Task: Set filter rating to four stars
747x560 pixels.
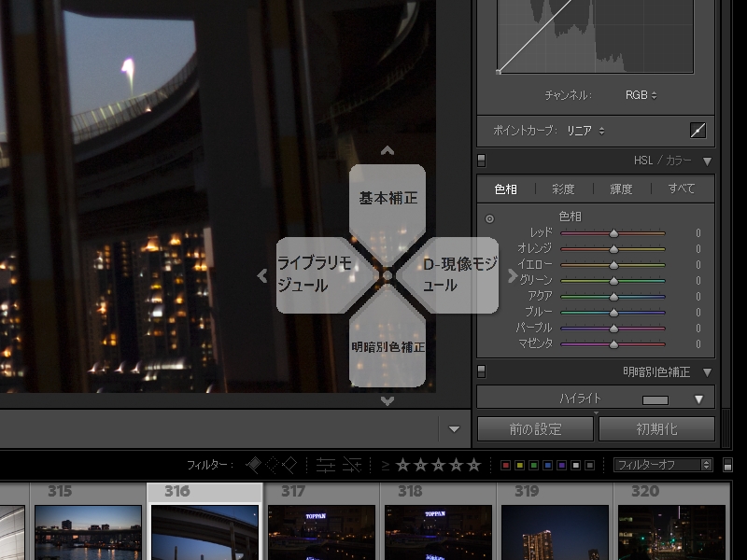Action: (x=456, y=465)
